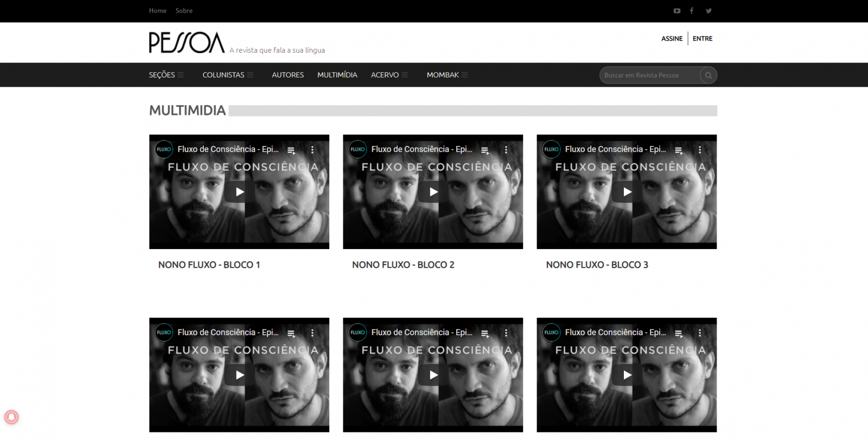Open playlist icon on Bloco 2 video

pyautogui.click(x=485, y=150)
